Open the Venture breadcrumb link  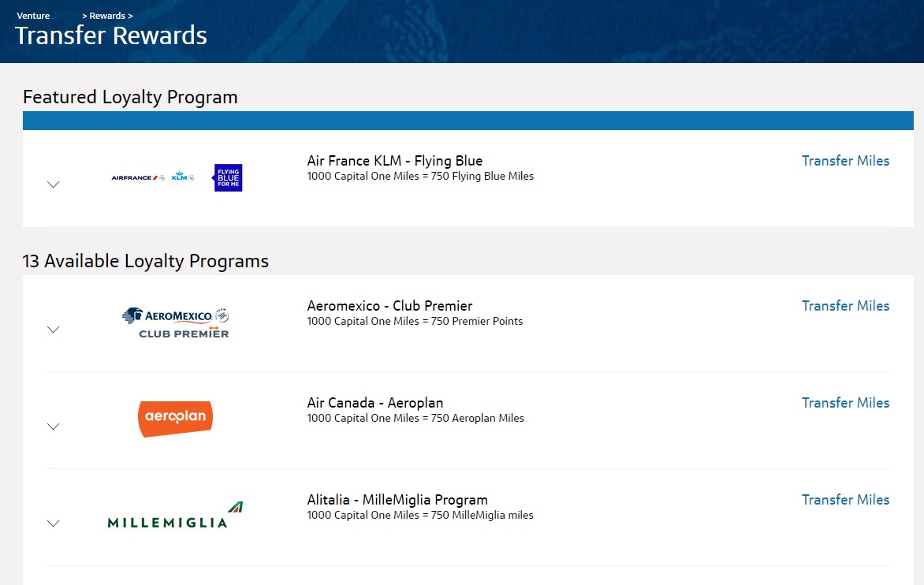click(33, 15)
